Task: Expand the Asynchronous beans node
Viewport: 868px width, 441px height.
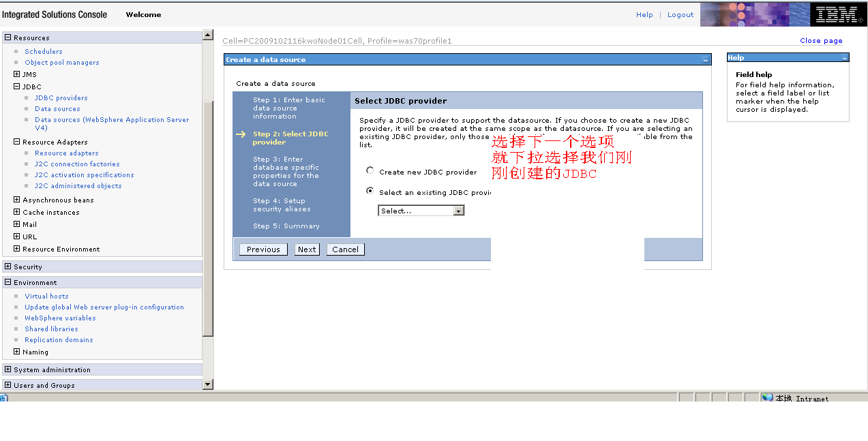Action: 17,200
